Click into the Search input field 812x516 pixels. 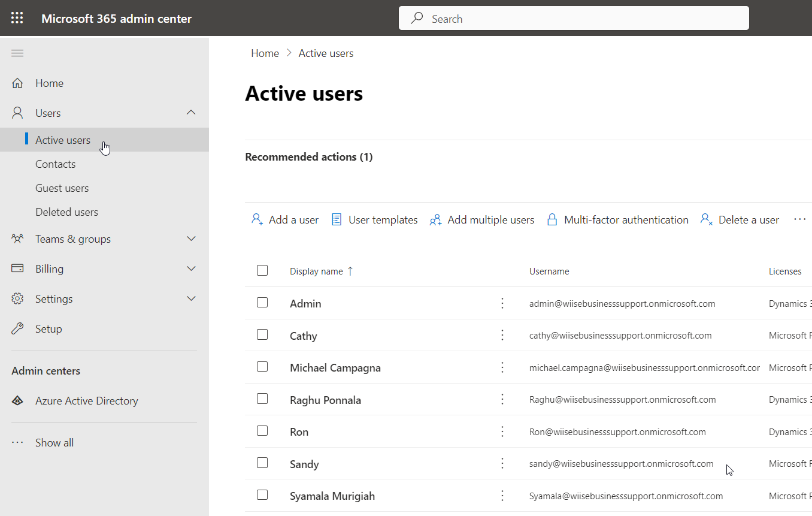[x=574, y=19]
